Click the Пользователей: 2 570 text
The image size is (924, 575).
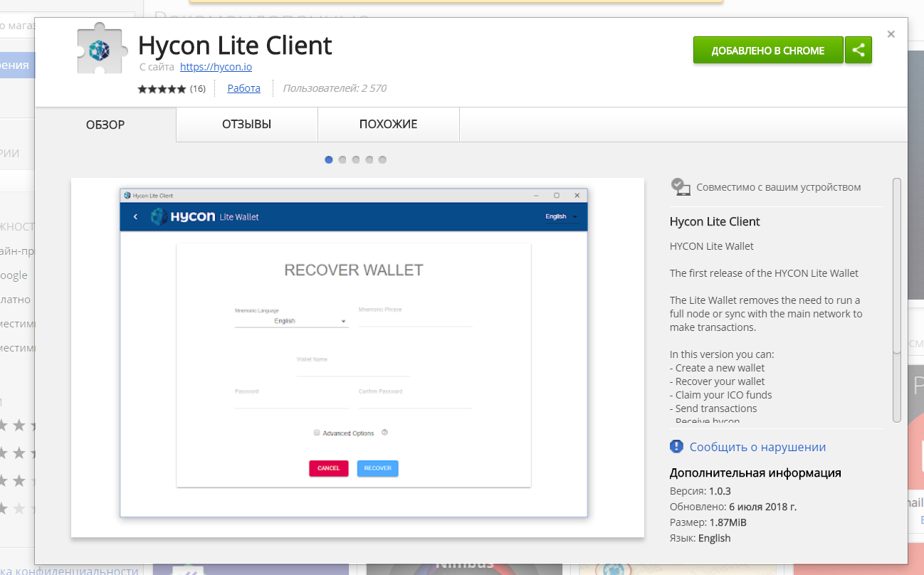click(x=335, y=88)
